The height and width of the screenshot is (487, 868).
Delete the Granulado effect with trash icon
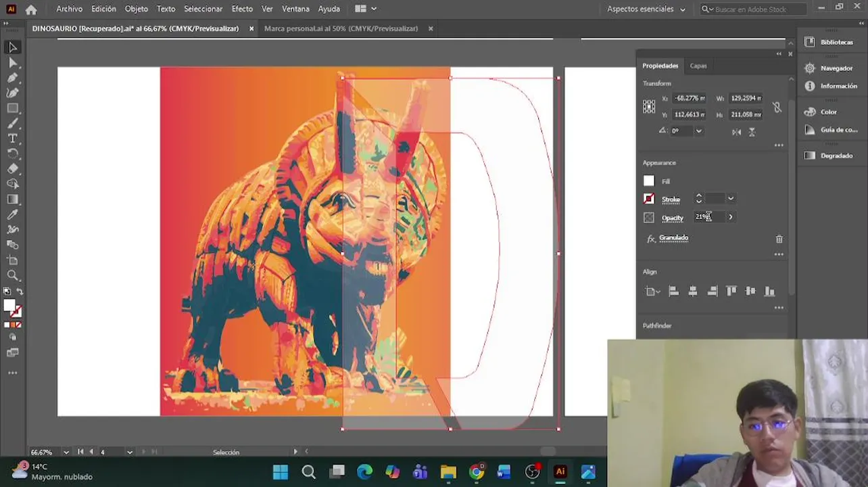(779, 239)
